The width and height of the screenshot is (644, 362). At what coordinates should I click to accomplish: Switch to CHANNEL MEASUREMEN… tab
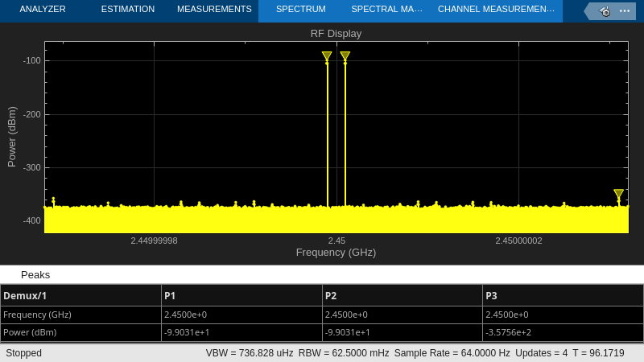coord(496,10)
